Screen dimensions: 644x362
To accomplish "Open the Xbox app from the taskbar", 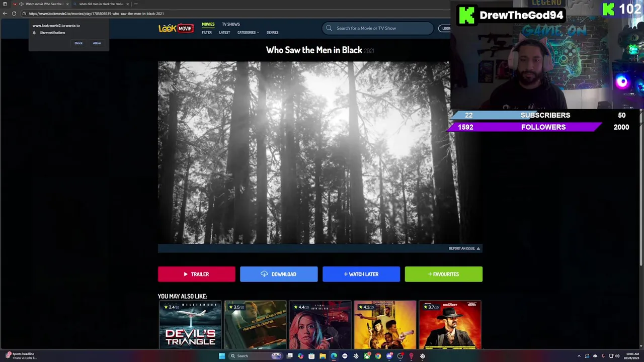I will coord(367,356).
